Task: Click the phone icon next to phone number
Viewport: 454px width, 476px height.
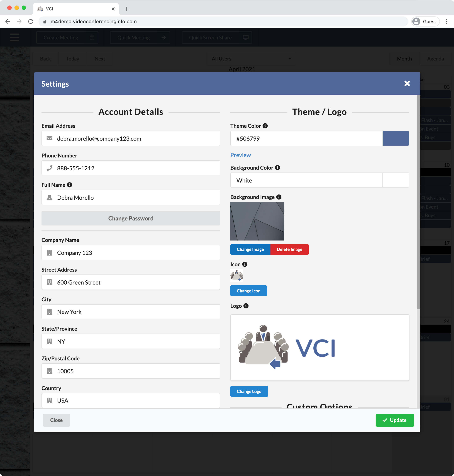Action: coord(50,168)
